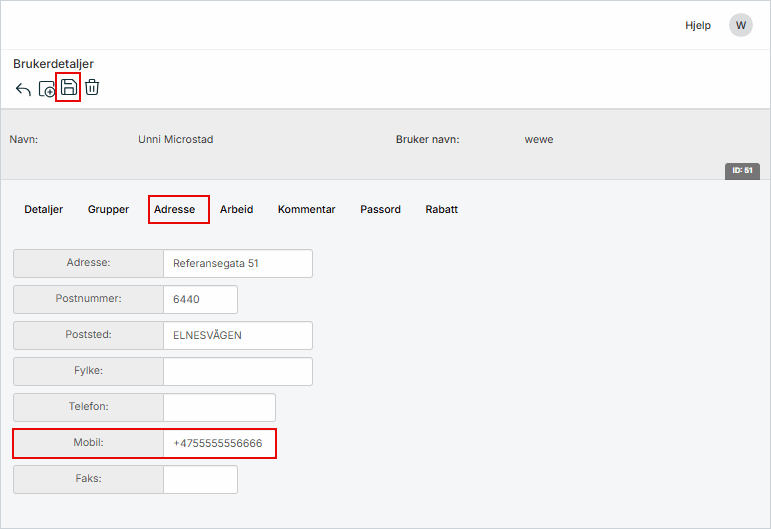Open the W user avatar menu

click(x=740, y=25)
